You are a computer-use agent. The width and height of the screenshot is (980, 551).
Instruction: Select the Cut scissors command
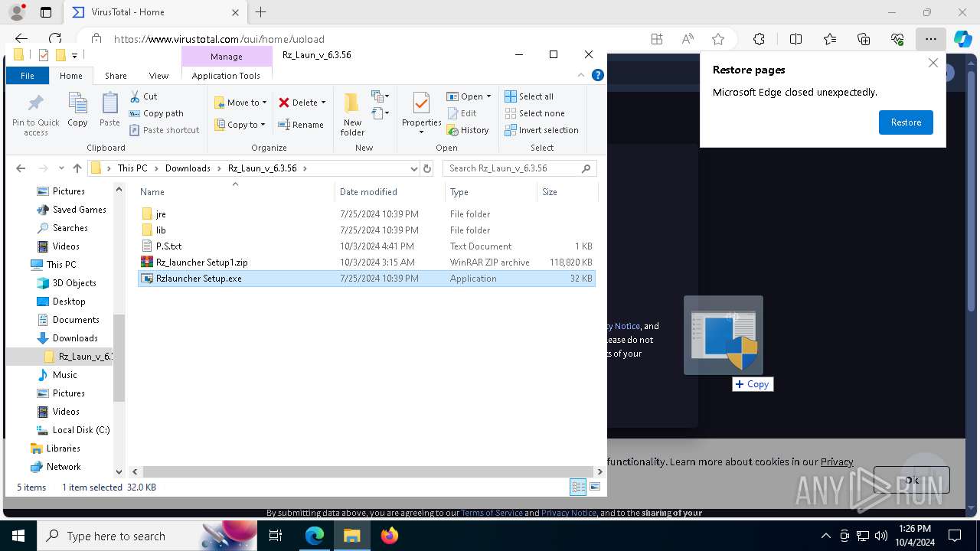143,96
